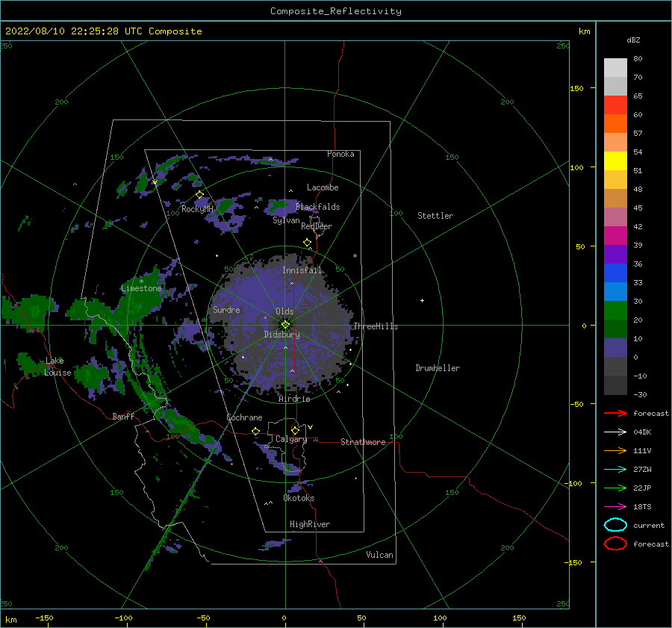Click the cyan 27ZW arrow icon
The height and width of the screenshot is (628, 672).
(x=615, y=470)
